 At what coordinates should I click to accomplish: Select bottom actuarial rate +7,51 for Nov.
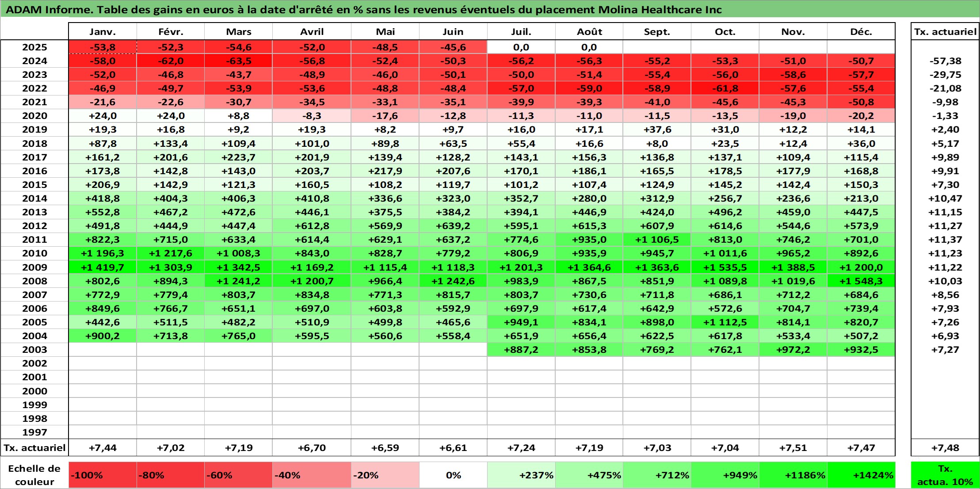tap(793, 448)
